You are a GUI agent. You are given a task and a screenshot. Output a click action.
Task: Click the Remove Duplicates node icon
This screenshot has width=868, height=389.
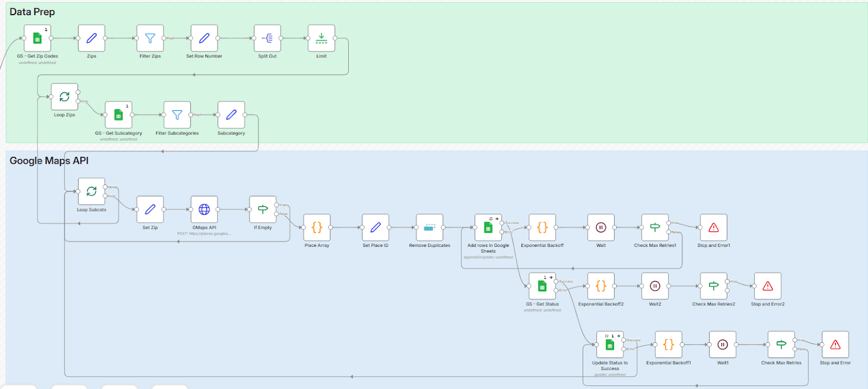pos(429,228)
